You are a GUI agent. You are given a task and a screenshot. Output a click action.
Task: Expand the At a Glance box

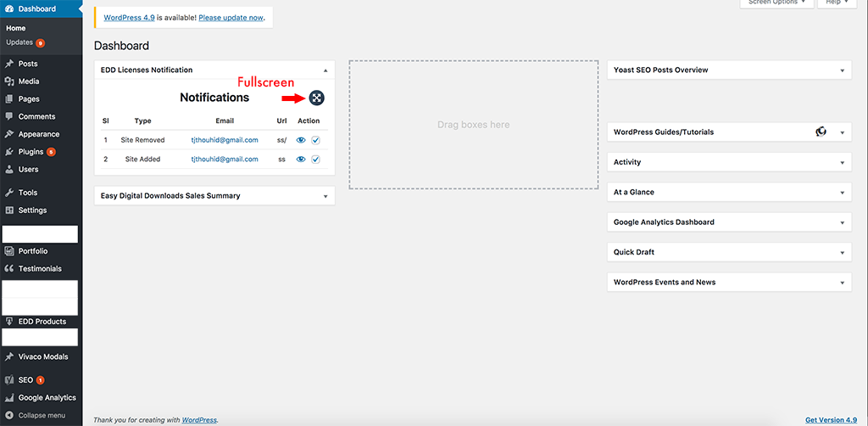point(842,193)
